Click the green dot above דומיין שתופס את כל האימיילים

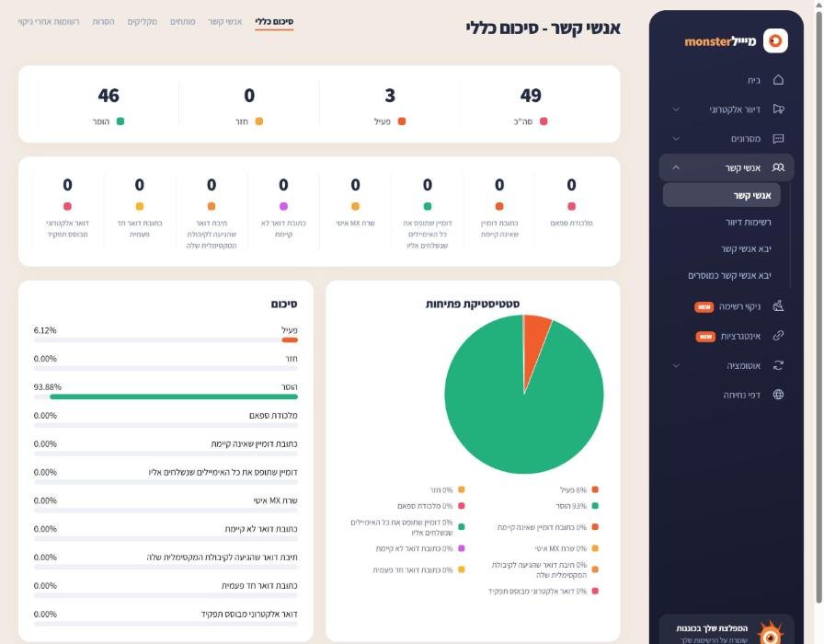[x=428, y=206]
